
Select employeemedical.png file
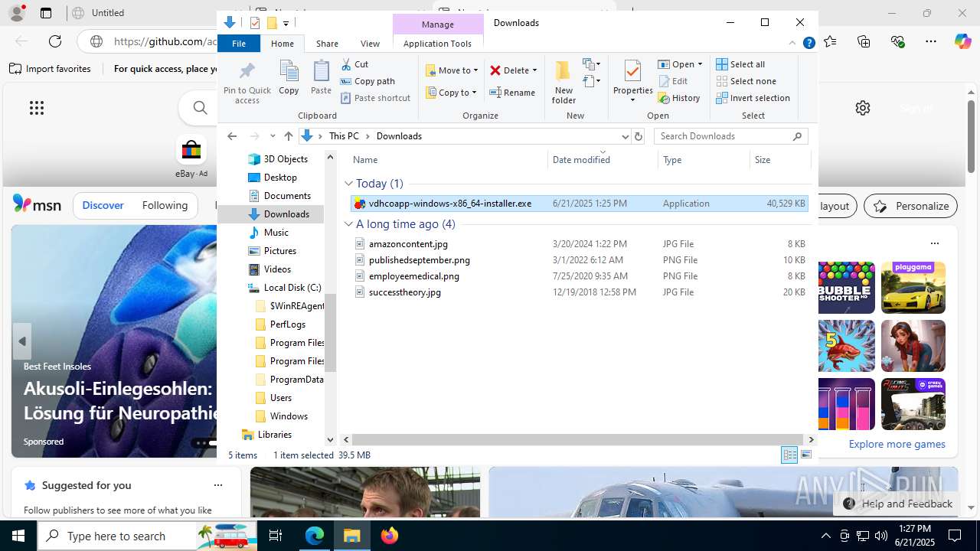[x=413, y=276]
